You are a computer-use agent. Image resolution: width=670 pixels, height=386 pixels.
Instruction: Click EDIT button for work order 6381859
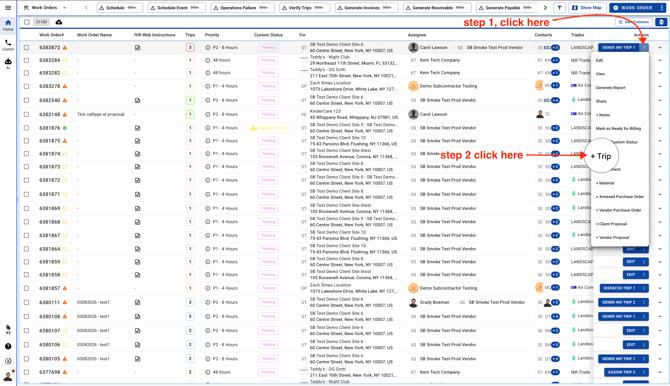click(631, 262)
